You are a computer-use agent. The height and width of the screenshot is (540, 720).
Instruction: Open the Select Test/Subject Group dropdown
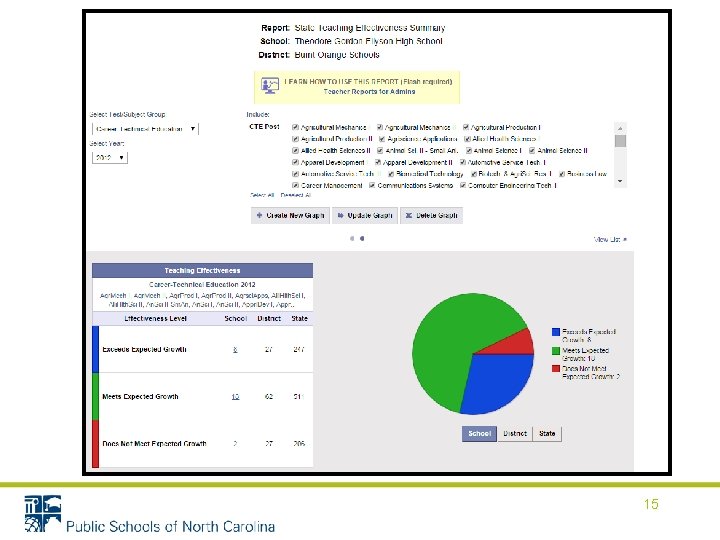146,129
